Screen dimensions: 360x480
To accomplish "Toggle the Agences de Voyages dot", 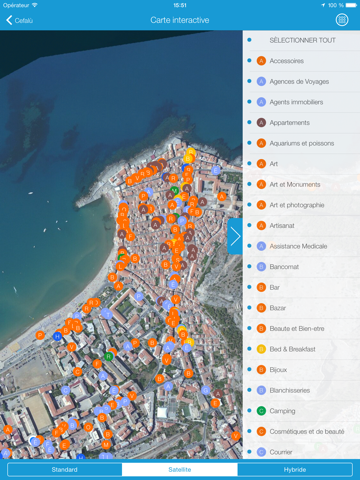I will 249,81.
